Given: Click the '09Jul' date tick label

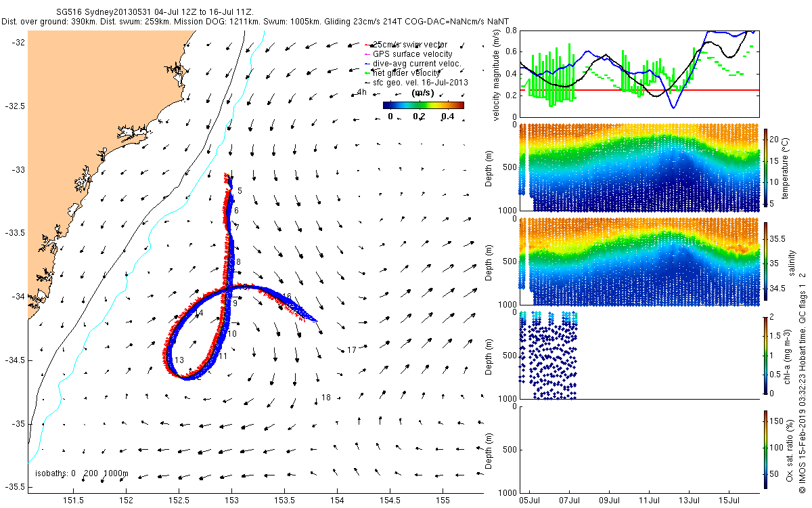Looking at the screenshot, I should [x=610, y=501].
